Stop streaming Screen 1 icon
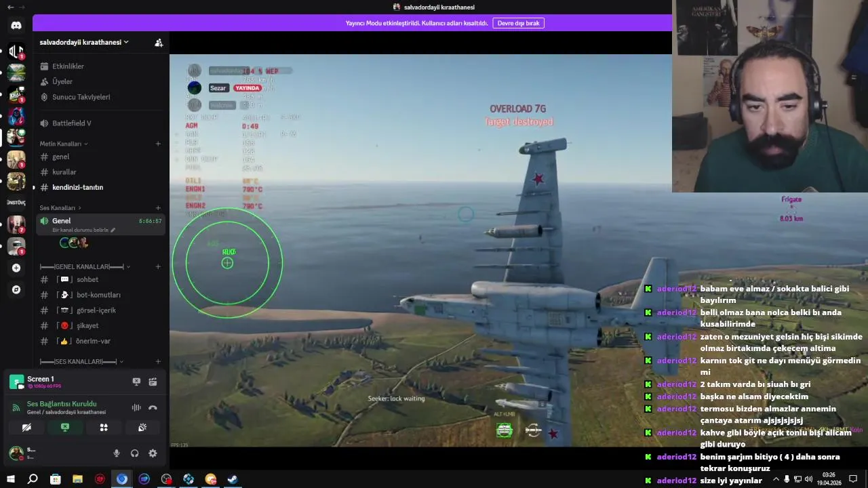Image resolution: width=868 pixels, height=488 pixels. click(136, 382)
